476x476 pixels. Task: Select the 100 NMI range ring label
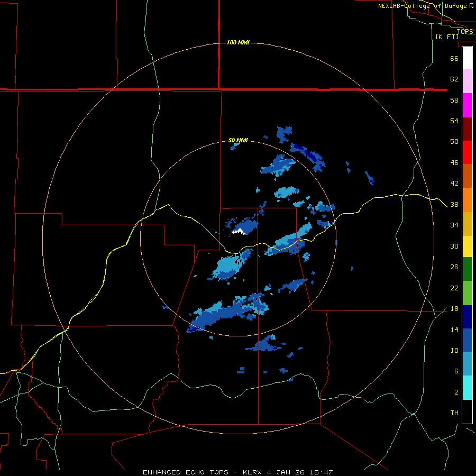coord(238,42)
